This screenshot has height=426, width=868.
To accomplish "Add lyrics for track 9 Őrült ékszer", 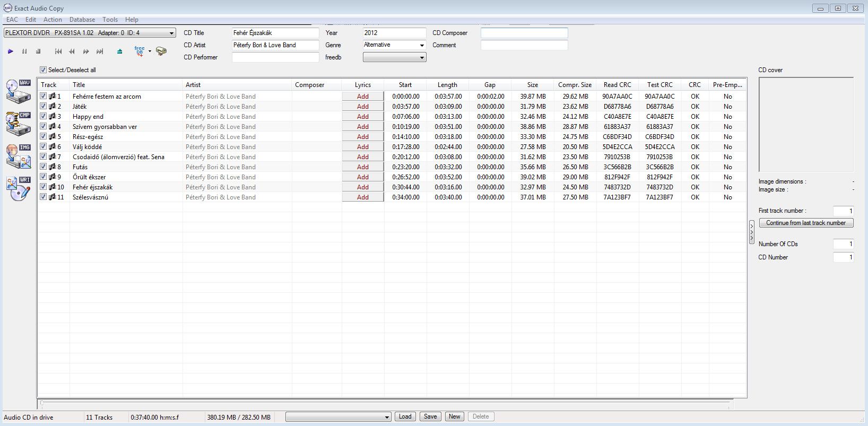I will click(363, 177).
